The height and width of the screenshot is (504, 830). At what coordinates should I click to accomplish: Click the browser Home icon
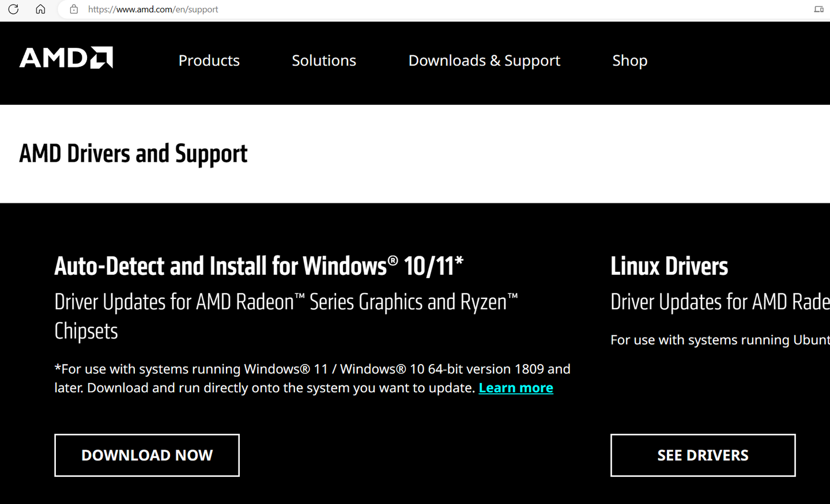40,9
